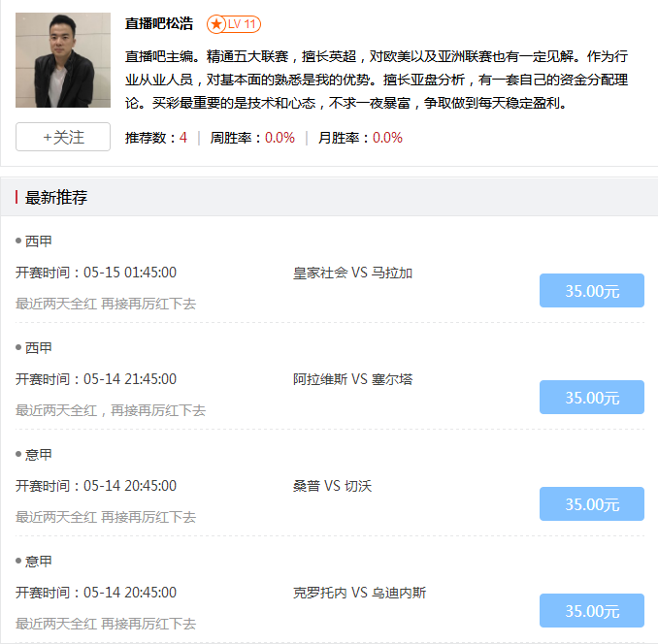Open the 皇家社会 VS 马拉加 match
This screenshot has width=658, height=644.
pyautogui.click(x=352, y=273)
